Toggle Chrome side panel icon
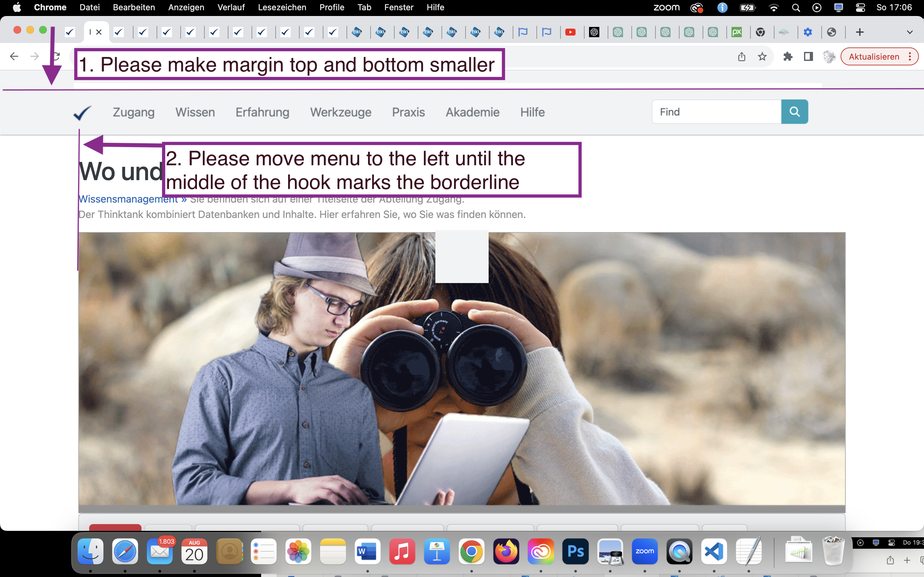Image resolution: width=924 pixels, height=577 pixels. coord(808,57)
